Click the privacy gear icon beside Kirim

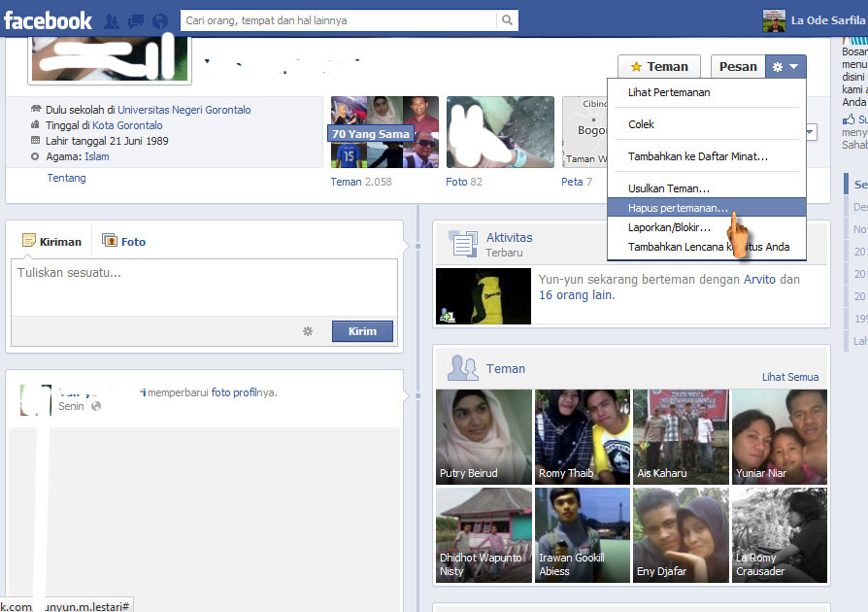point(308,330)
